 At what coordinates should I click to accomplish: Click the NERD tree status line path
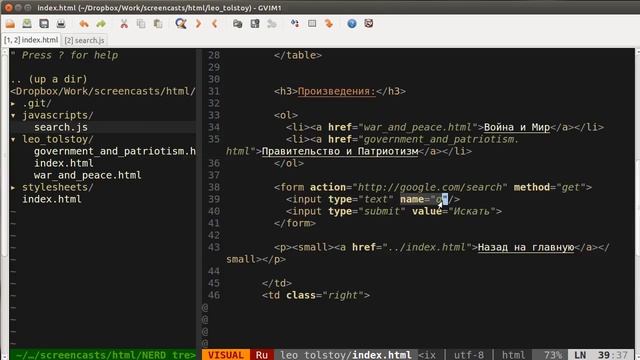(x=106, y=355)
